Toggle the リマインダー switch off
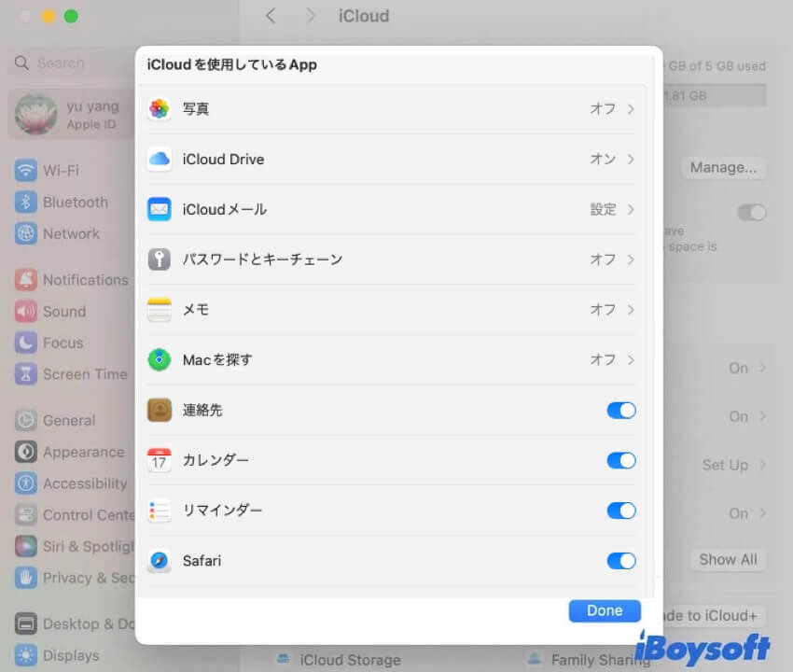The height and width of the screenshot is (672, 793). pyautogui.click(x=620, y=511)
